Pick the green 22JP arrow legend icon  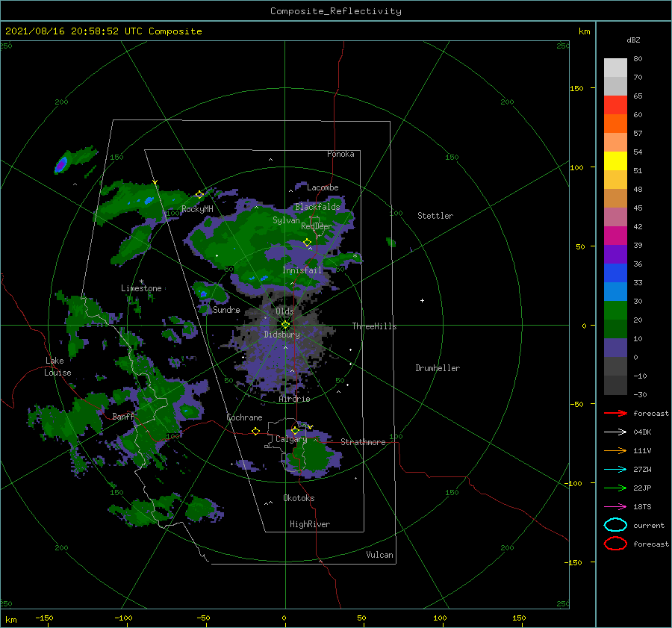(x=615, y=488)
